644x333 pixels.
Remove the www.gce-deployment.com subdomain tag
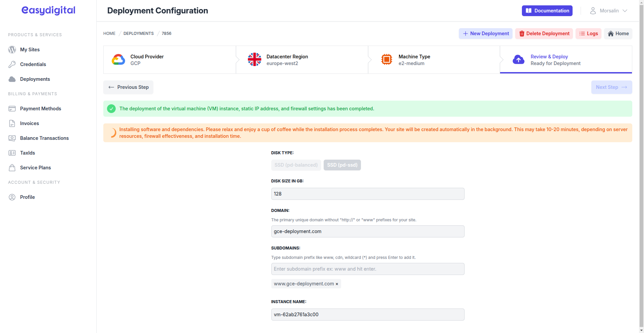337,284
